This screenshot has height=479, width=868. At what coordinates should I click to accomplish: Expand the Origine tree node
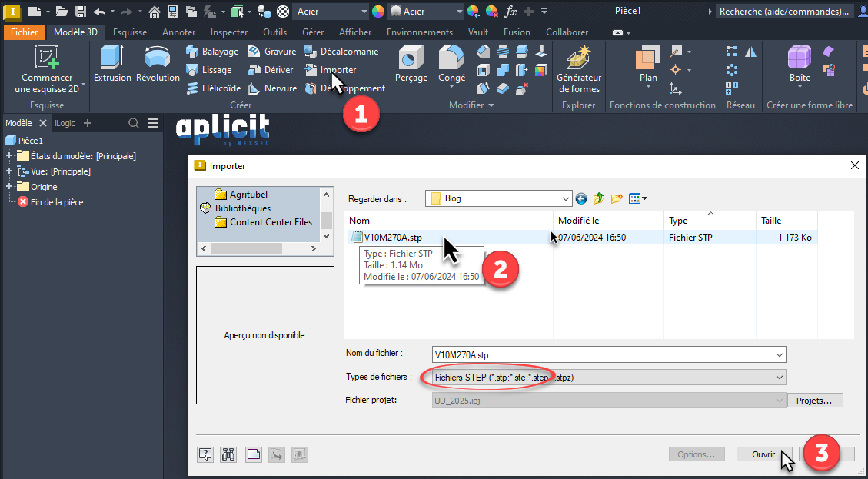(9, 187)
